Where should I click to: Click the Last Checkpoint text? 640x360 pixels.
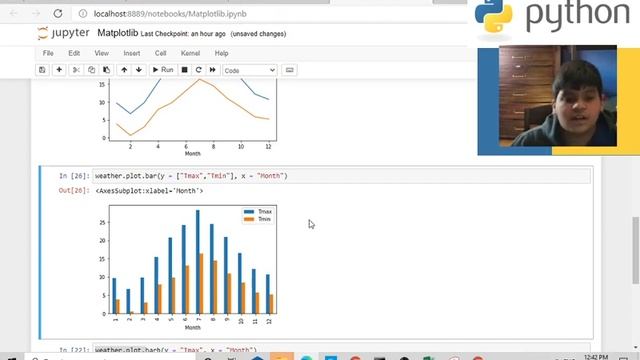coord(183,34)
